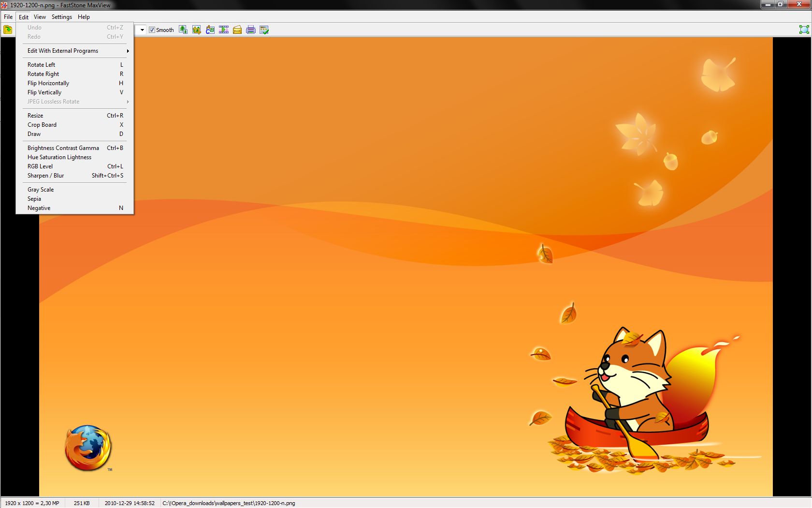Select Flip Vertically
812x508 pixels.
click(74, 92)
